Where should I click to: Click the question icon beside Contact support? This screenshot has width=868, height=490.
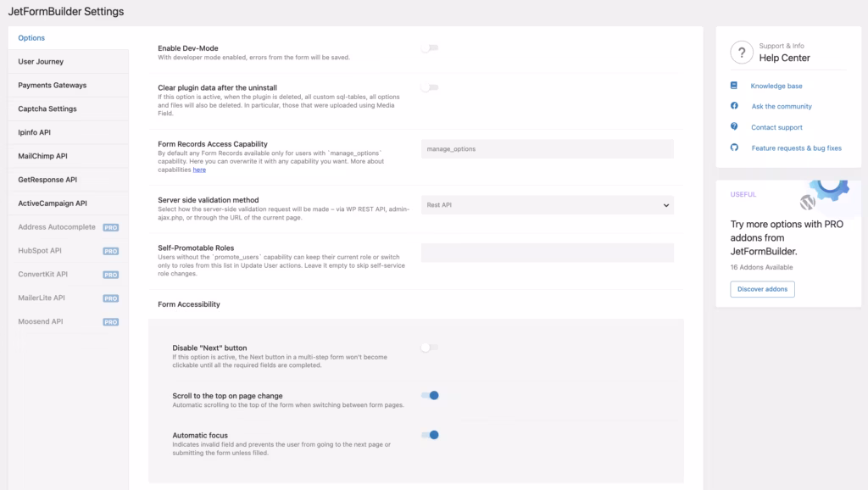point(734,127)
